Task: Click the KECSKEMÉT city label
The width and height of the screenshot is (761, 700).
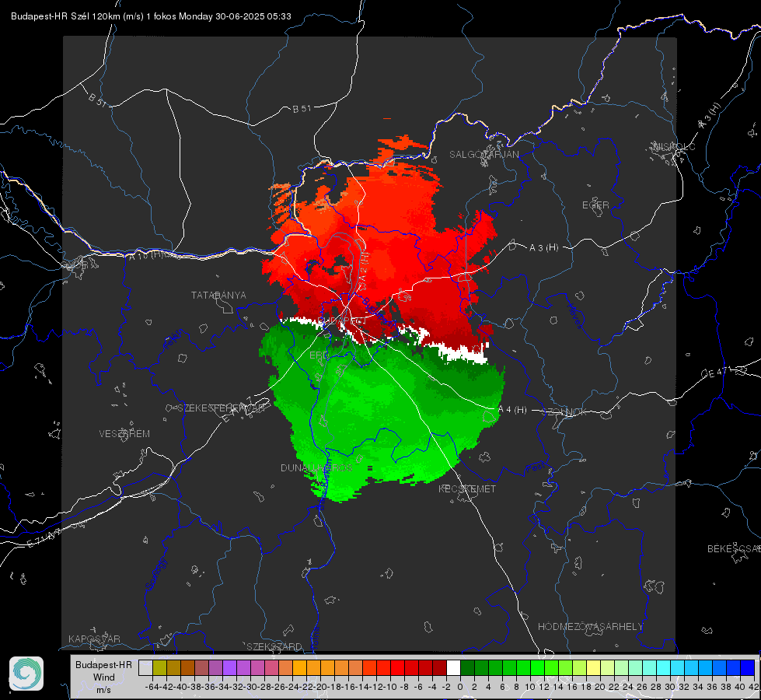Action: point(467,488)
